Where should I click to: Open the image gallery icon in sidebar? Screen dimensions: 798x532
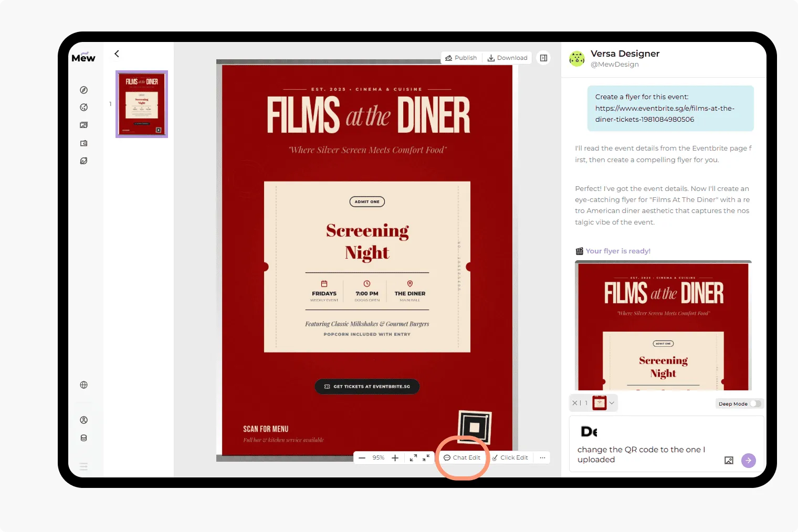pos(83,125)
